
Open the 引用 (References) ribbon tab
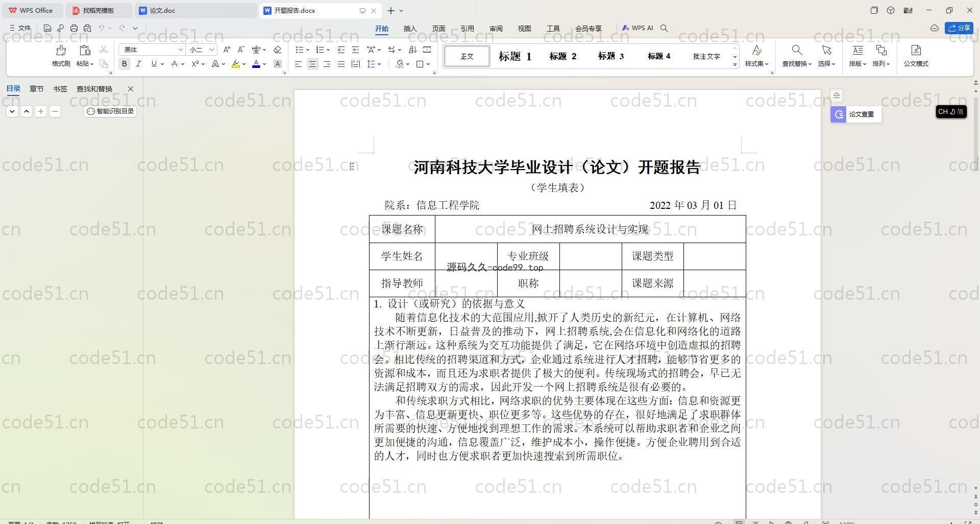coord(467,29)
